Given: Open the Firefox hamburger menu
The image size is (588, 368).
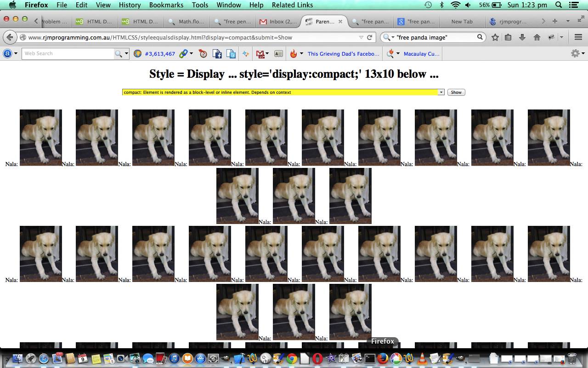Looking at the screenshot, I should pos(578,37).
